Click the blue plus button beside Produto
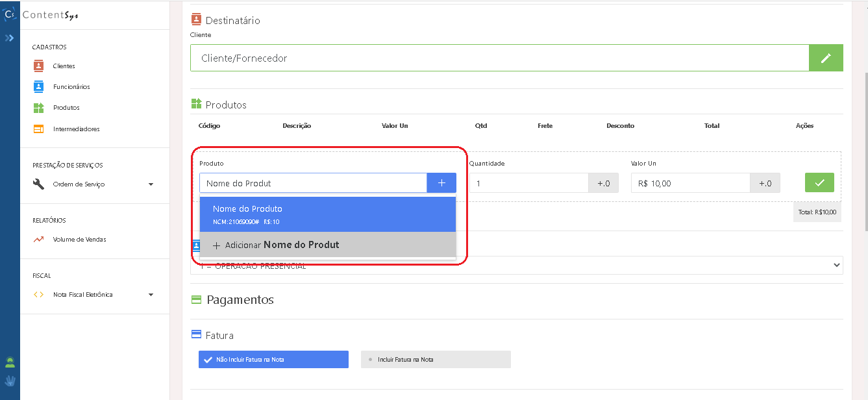868x400 pixels. click(x=441, y=183)
